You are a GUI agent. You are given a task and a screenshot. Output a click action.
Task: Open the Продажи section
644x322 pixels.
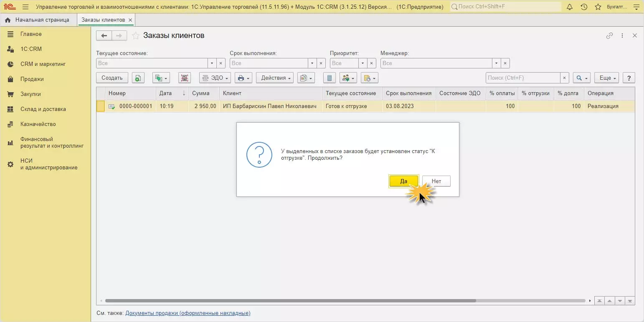tap(32, 79)
